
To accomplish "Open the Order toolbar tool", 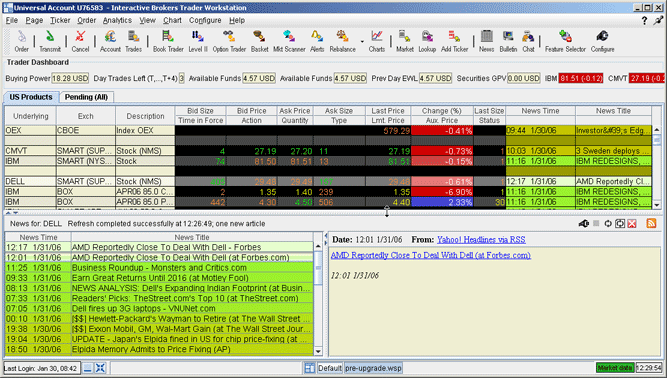I will (x=21, y=41).
